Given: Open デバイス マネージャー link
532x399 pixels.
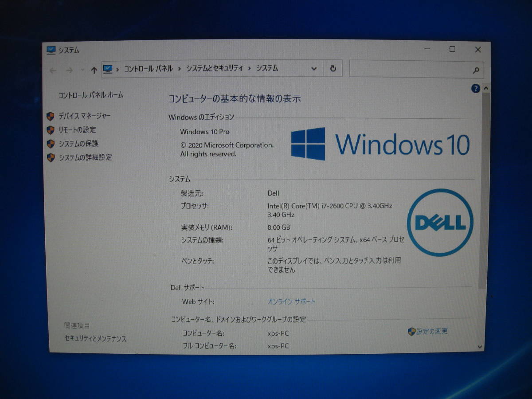Looking at the screenshot, I should pyautogui.click(x=85, y=116).
